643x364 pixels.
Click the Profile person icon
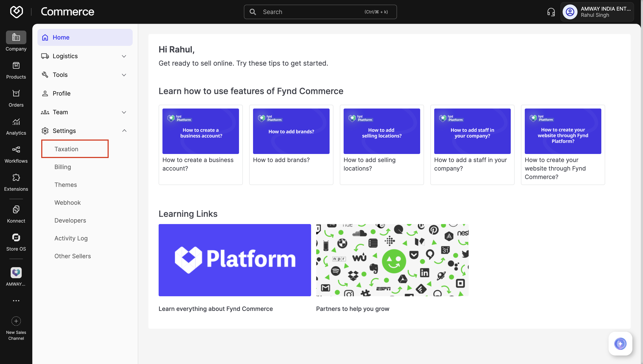tap(45, 93)
